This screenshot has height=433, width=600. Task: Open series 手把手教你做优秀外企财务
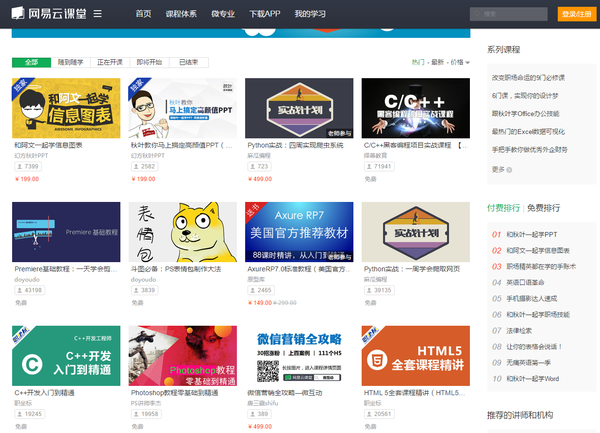(x=530, y=150)
